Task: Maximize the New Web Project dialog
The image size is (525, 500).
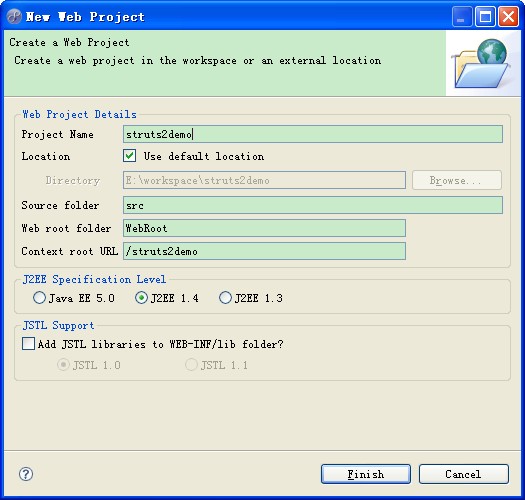Action: point(485,16)
